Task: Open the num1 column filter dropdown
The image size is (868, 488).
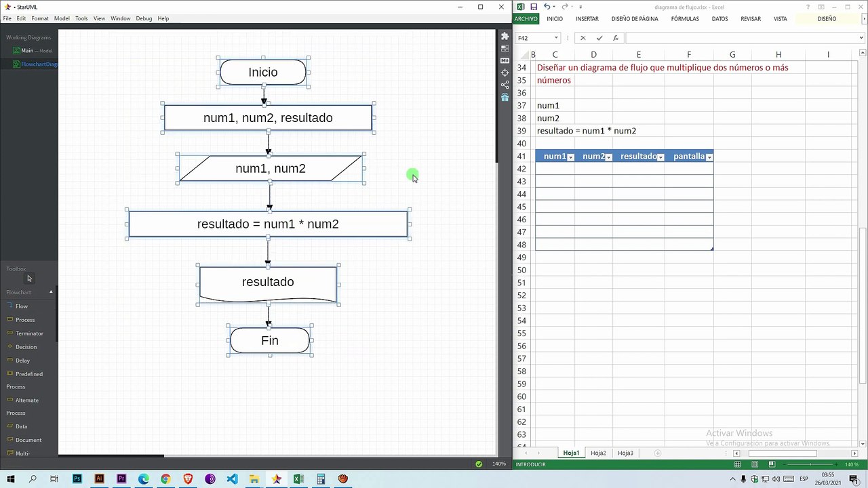Action: 570,157
